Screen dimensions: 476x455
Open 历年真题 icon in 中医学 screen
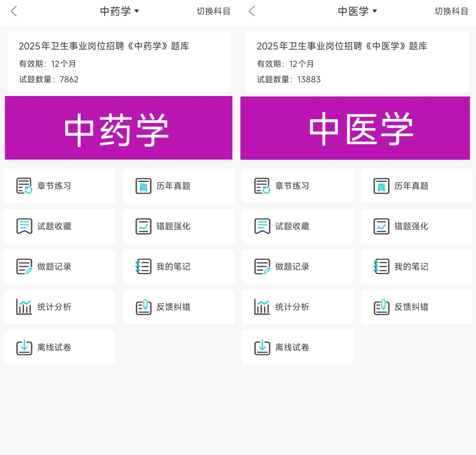(x=381, y=186)
